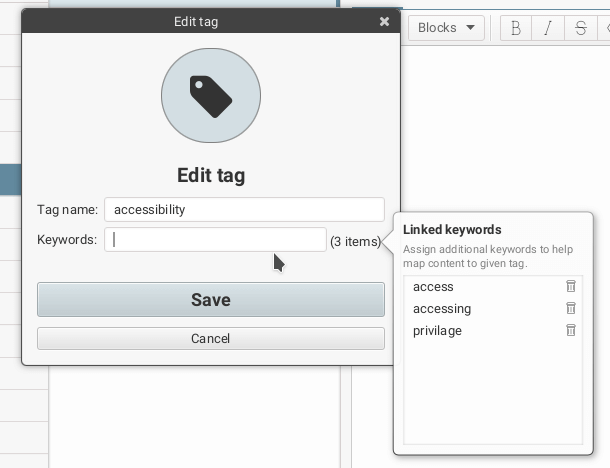The height and width of the screenshot is (468, 610).
Task: Open the Blocks dropdown
Action: pos(446,28)
